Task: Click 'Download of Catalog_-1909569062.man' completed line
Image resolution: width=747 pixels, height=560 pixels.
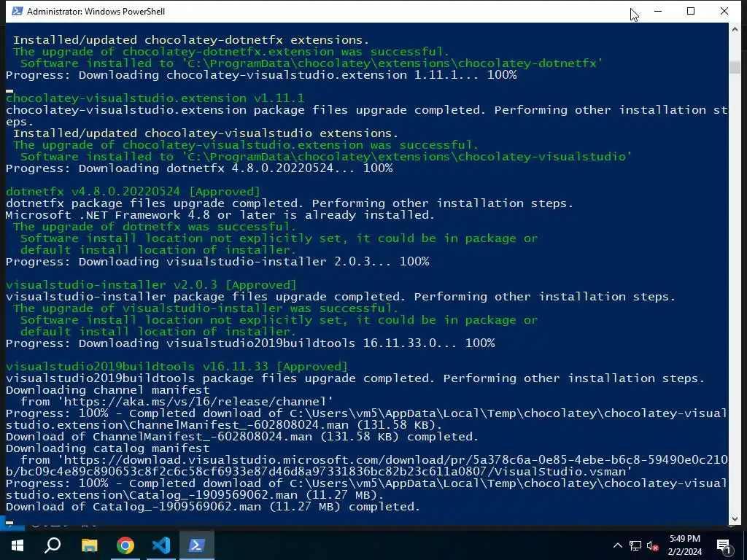Action: tap(213, 507)
